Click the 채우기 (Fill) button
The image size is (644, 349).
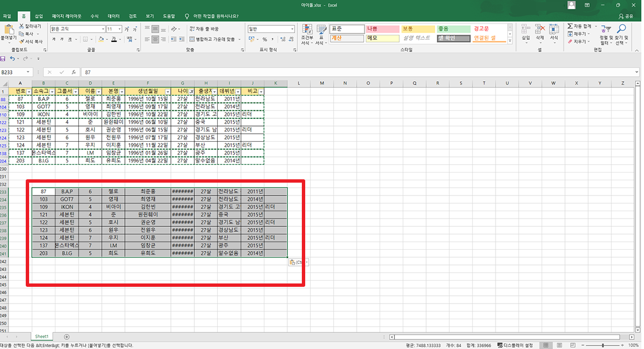(x=578, y=34)
